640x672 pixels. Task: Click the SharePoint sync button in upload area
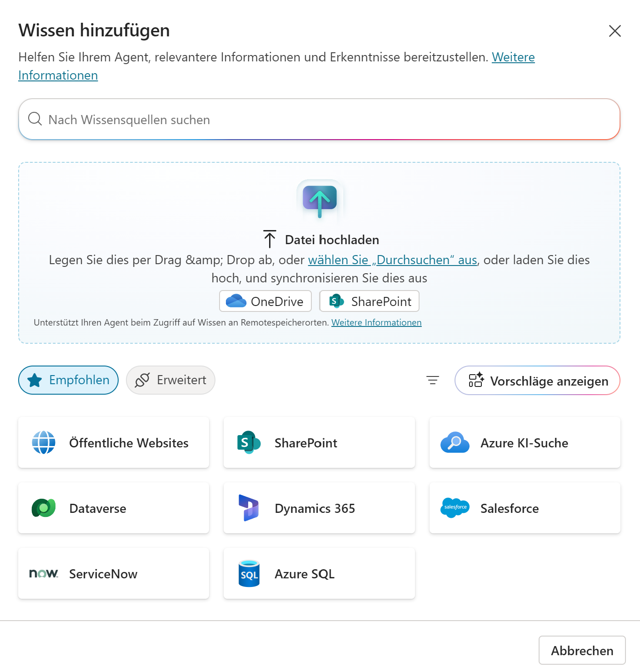pyautogui.click(x=369, y=301)
